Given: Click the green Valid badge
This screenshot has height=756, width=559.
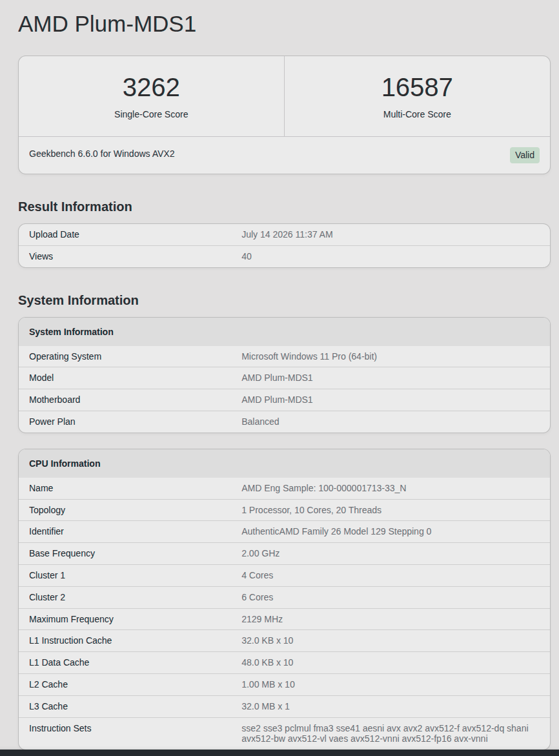Looking at the screenshot, I should [x=524, y=155].
